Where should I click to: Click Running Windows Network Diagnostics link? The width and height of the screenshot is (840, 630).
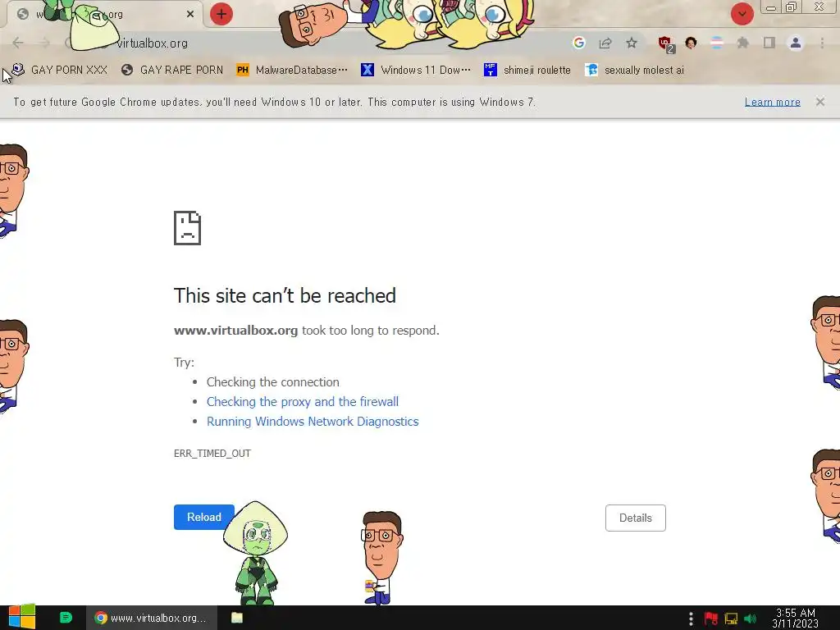tap(313, 422)
